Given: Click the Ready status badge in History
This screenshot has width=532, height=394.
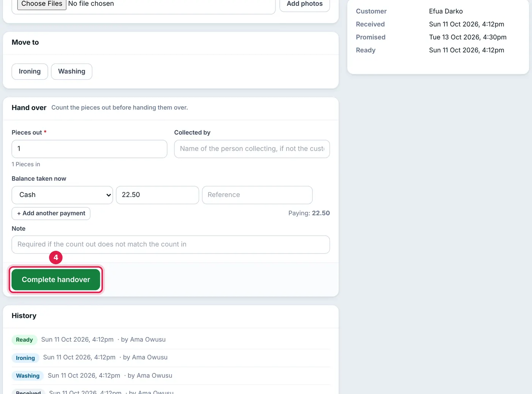Looking at the screenshot, I should (x=24, y=340).
